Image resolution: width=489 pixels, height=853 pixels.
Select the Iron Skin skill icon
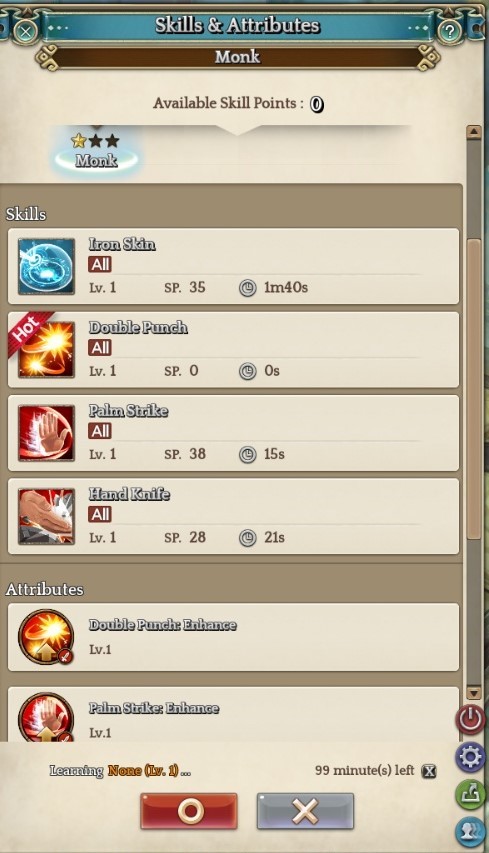46,267
